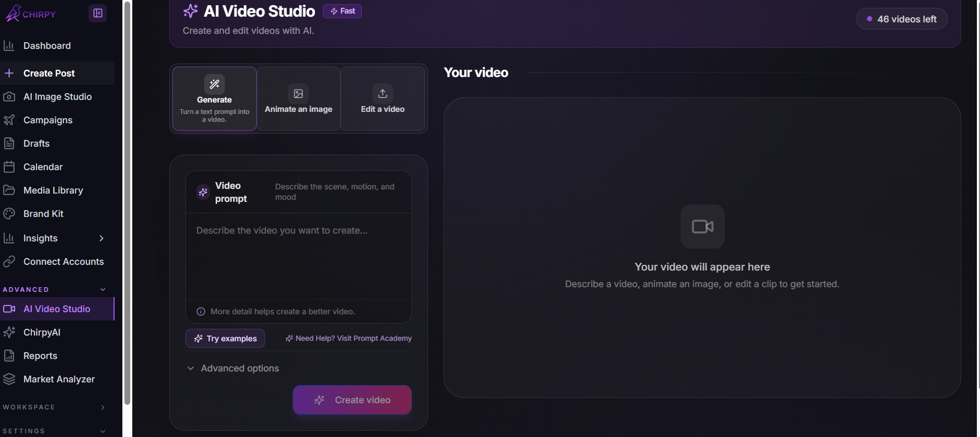Click the Chirpy bird logo

pos(13,13)
